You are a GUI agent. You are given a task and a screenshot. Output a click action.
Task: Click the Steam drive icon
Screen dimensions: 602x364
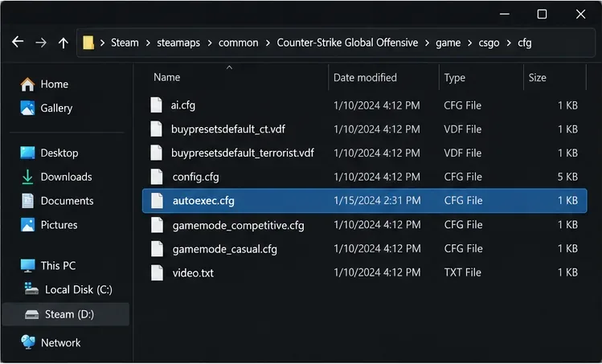[32, 315]
